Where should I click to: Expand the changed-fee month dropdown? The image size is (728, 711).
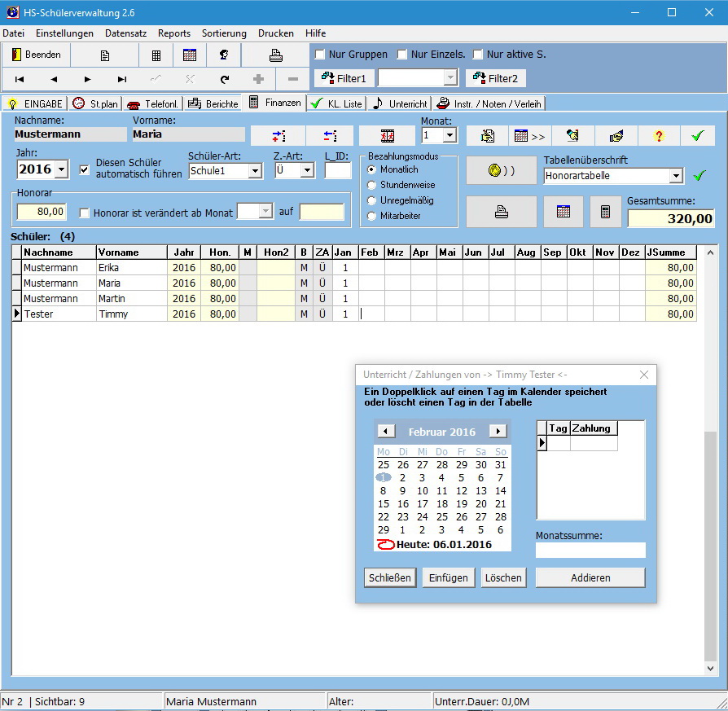tap(265, 212)
